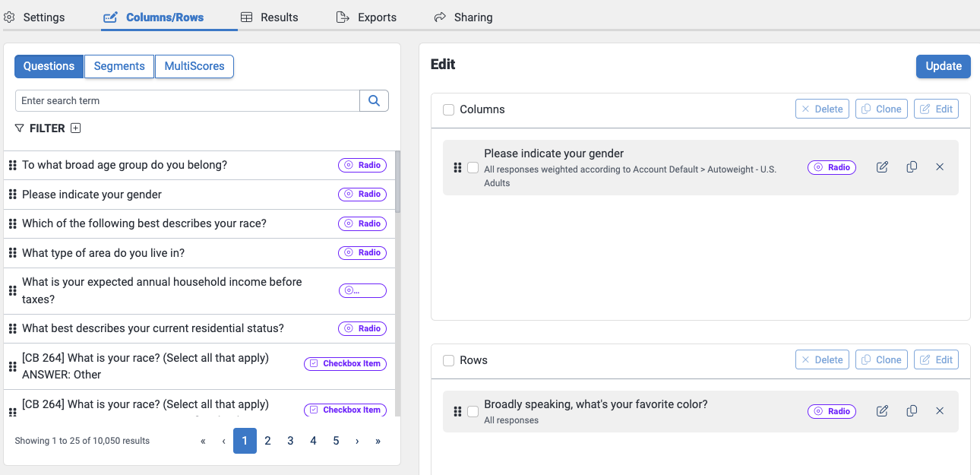Viewport: 980px width, 475px height.
Task: Check the Rows select-all checkbox
Action: click(x=449, y=360)
